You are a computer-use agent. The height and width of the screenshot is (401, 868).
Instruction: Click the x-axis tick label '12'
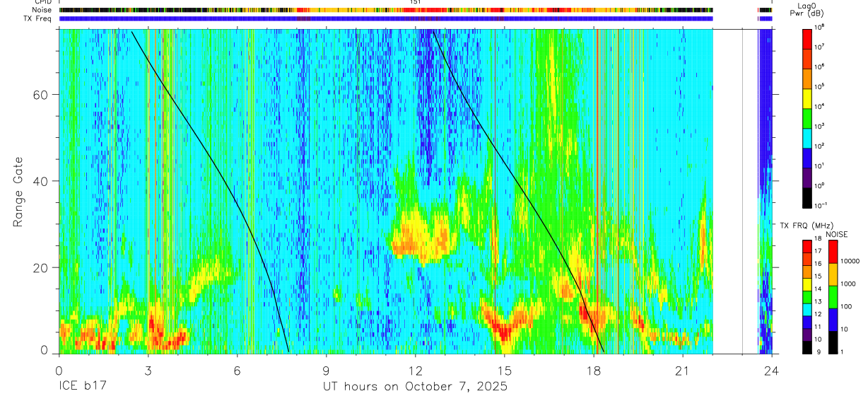[x=415, y=371]
